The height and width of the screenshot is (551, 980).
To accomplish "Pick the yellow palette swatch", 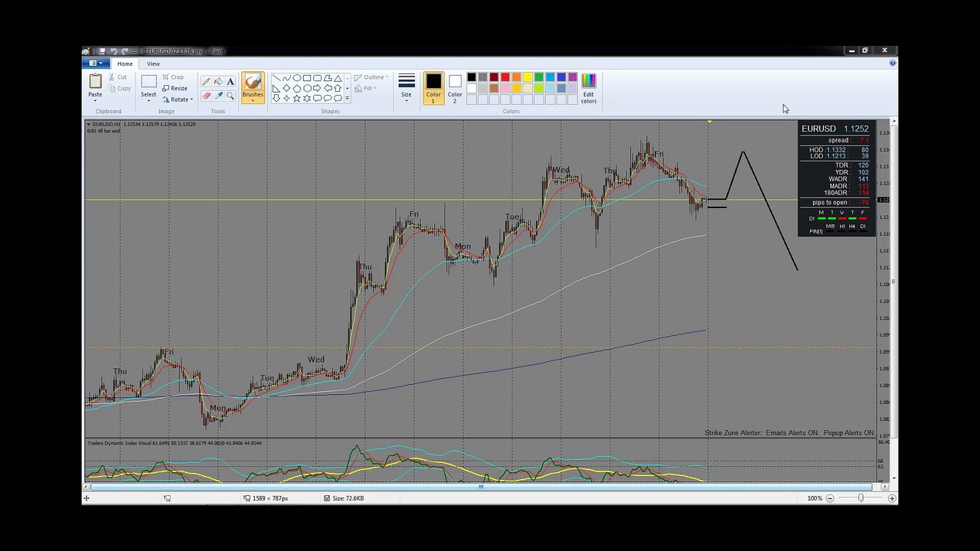I will [x=528, y=77].
